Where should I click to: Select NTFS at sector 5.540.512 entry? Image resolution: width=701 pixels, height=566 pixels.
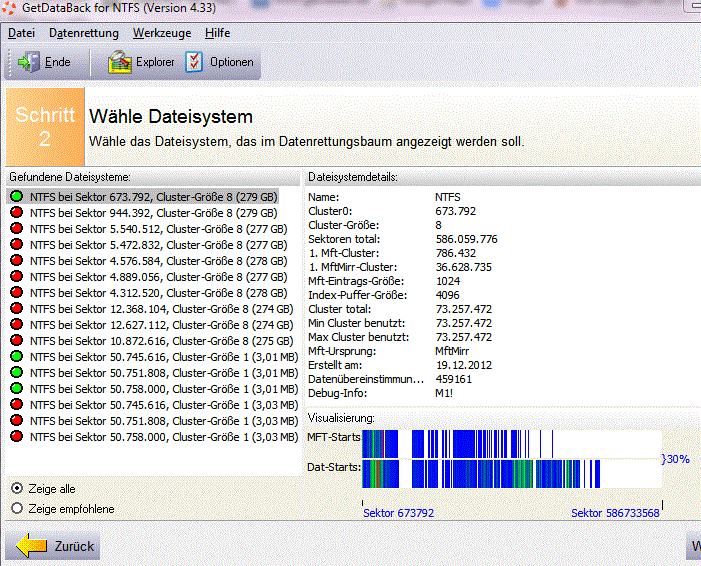point(158,229)
